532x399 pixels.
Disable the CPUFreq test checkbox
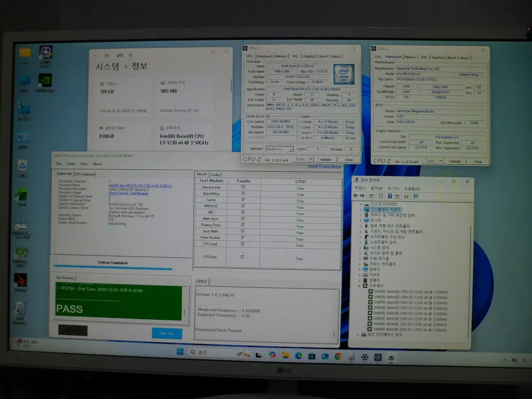[x=243, y=257]
